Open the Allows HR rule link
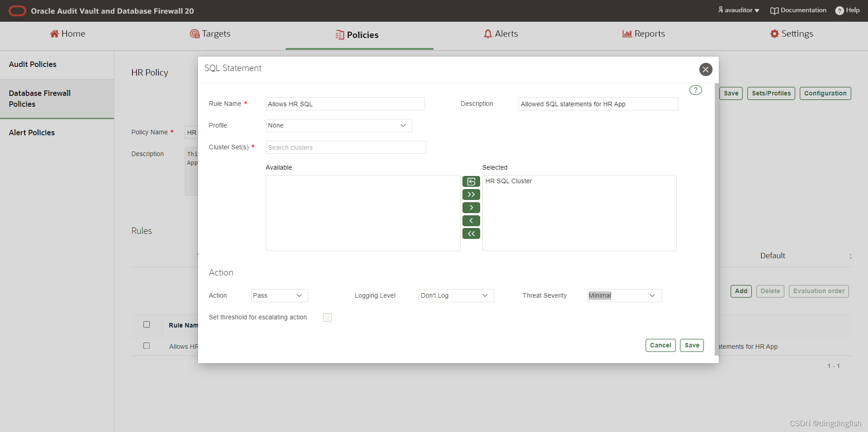The height and width of the screenshot is (432, 868). pos(184,347)
